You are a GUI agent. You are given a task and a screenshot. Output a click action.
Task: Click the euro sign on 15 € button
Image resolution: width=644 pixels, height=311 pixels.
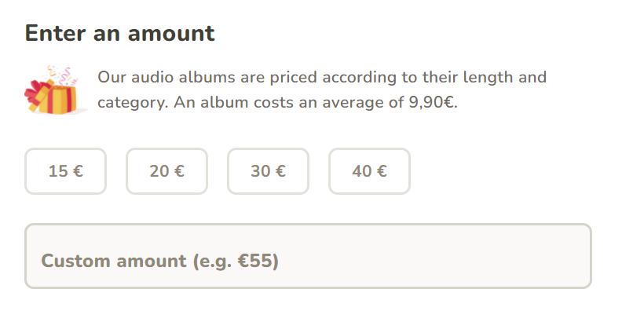(78, 171)
